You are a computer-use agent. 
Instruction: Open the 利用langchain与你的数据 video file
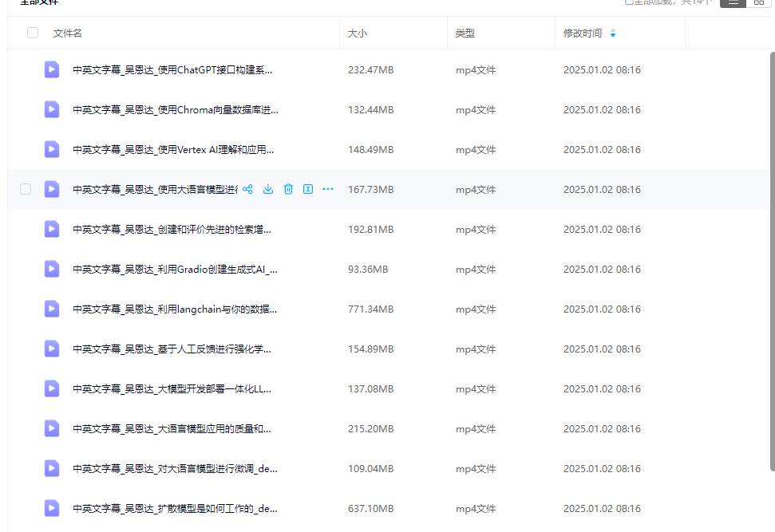(x=175, y=309)
